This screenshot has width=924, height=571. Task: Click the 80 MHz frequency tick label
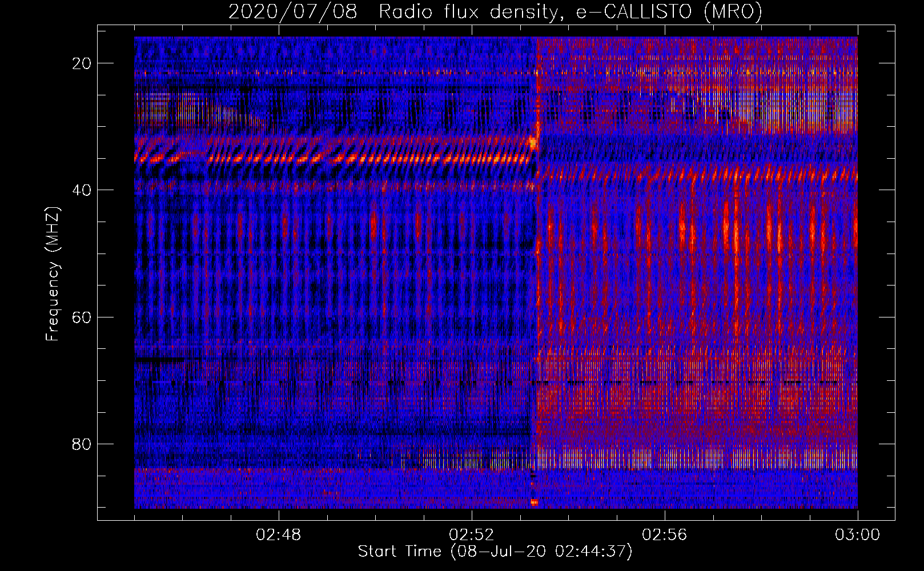[82, 444]
